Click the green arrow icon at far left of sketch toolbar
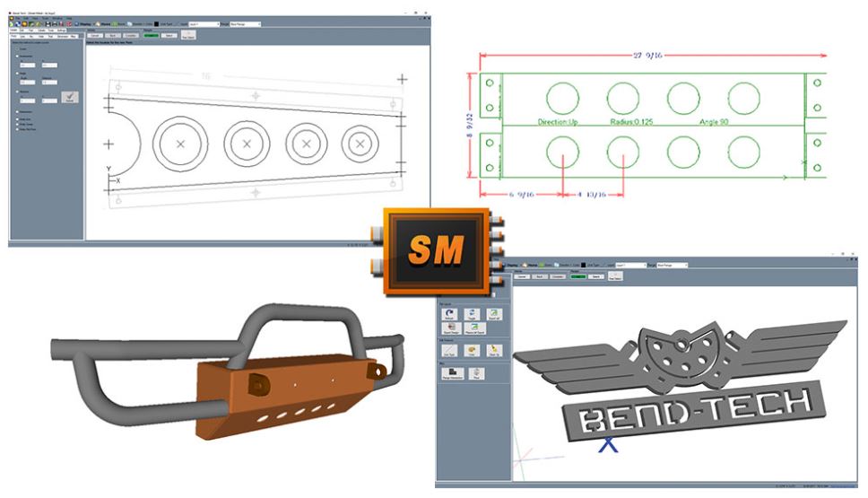The width and height of the screenshot is (868, 498). pos(11,24)
